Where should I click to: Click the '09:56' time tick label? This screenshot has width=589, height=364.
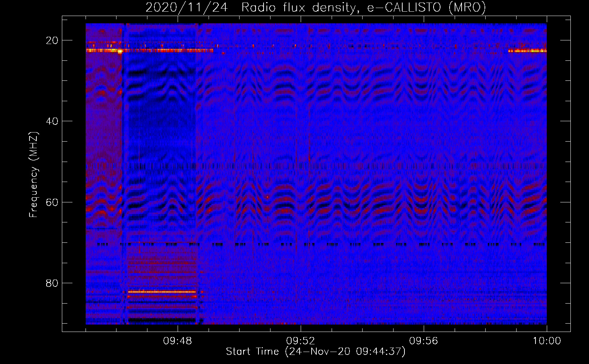pos(424,341)
